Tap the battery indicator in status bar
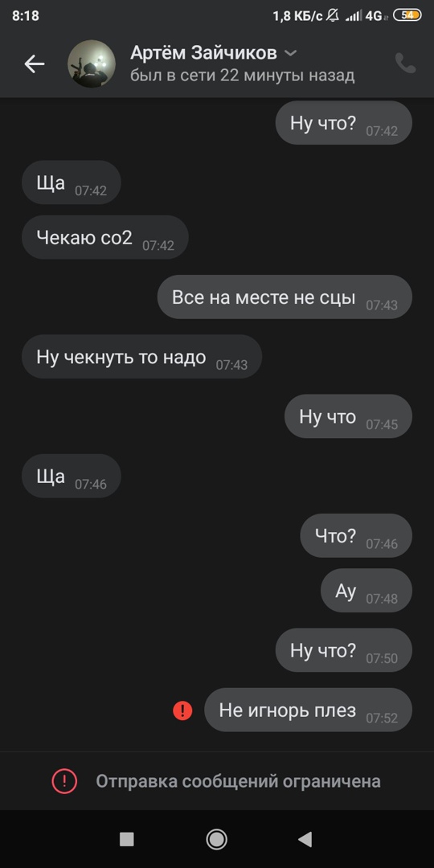 [407, 15]
